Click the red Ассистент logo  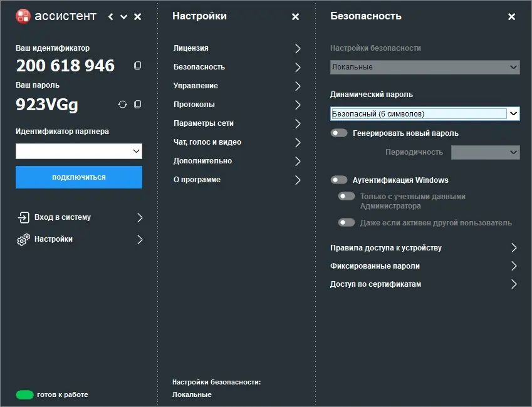tap(23, 16)
